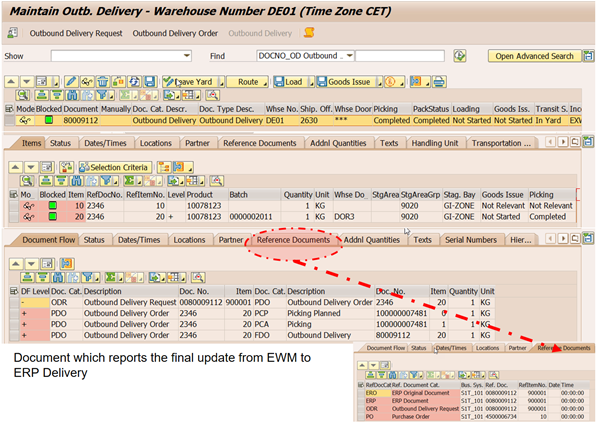Click the search value field next to DOCNO_OD

pos(400,56)
